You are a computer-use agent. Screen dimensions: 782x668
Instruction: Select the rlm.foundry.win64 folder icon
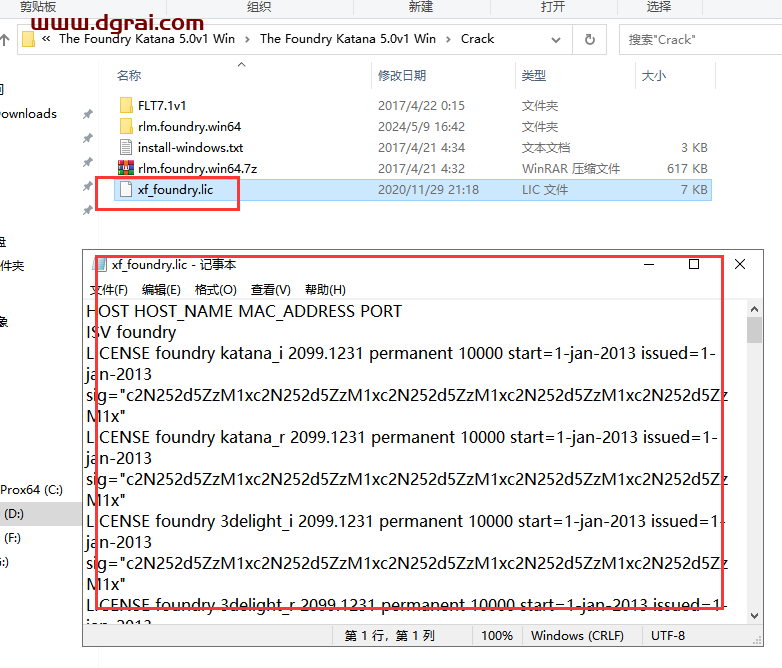click(126, 126)
